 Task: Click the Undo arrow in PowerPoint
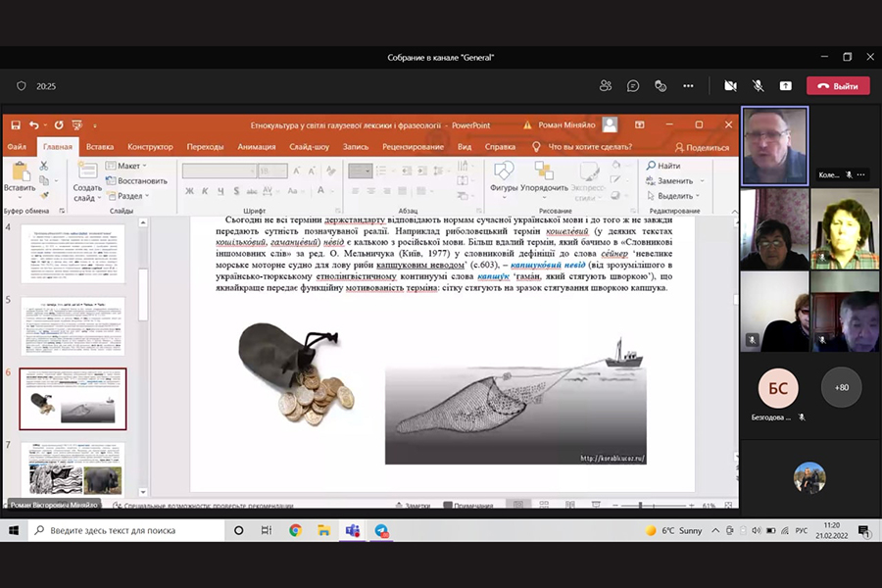(34, 125)
